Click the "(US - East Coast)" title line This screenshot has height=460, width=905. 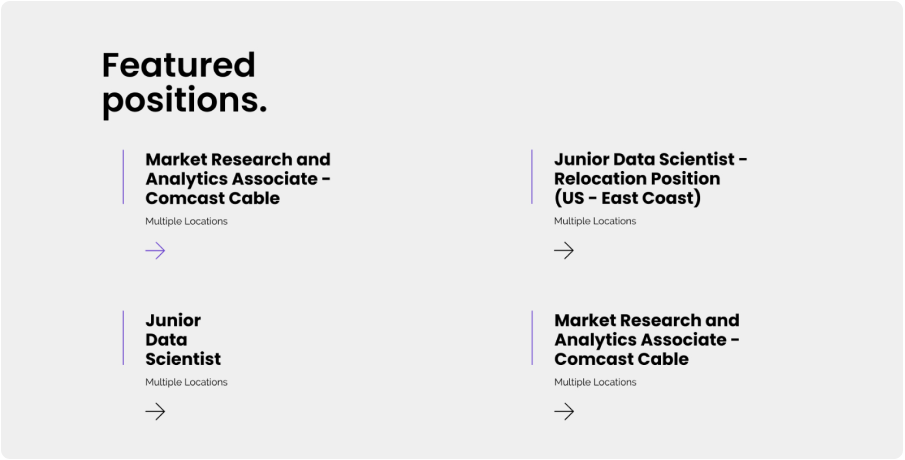click(x=627, y=198)
